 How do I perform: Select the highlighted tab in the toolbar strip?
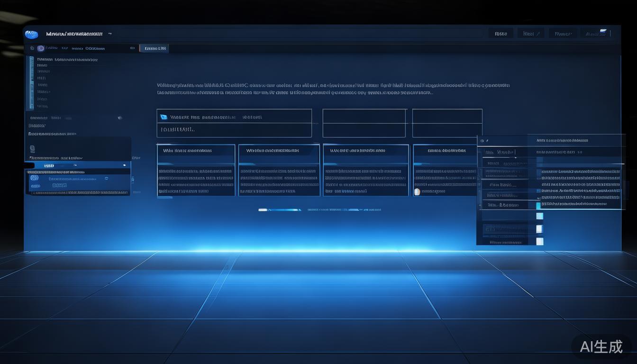point(154,48)
